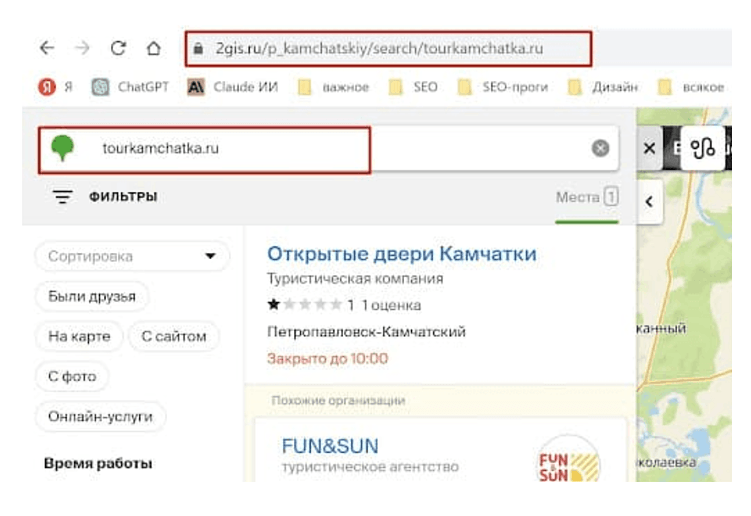Go back with the browser back arrow
The width and height of the screenshot is (751, 516).
(x=47, y=48)
